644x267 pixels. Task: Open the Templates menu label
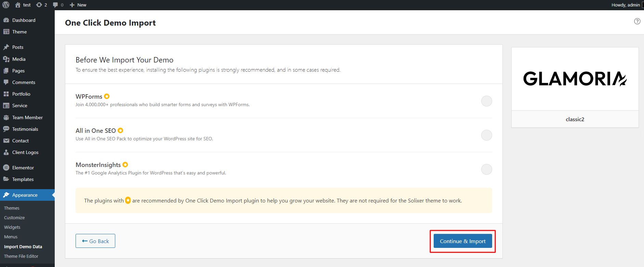click(23, 179)
